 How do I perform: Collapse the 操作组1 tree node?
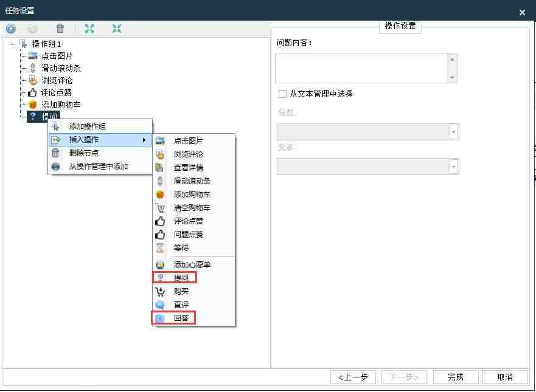[x=13, y=44]
